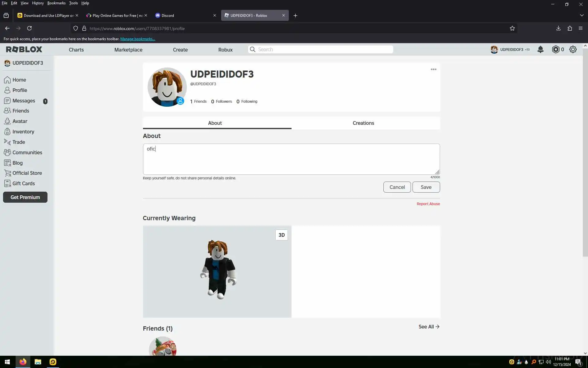Open the profile three-dots menu
This screenshot has height=368, width=588.
pos(433,69)
